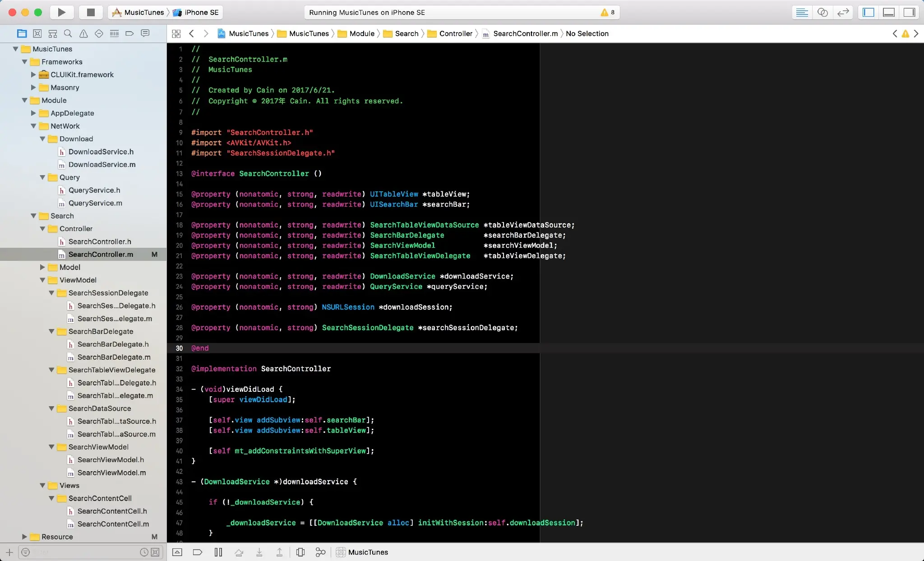Click the Run play button
This screenshot has width=924, height=561.
click(x=62, y=12)
